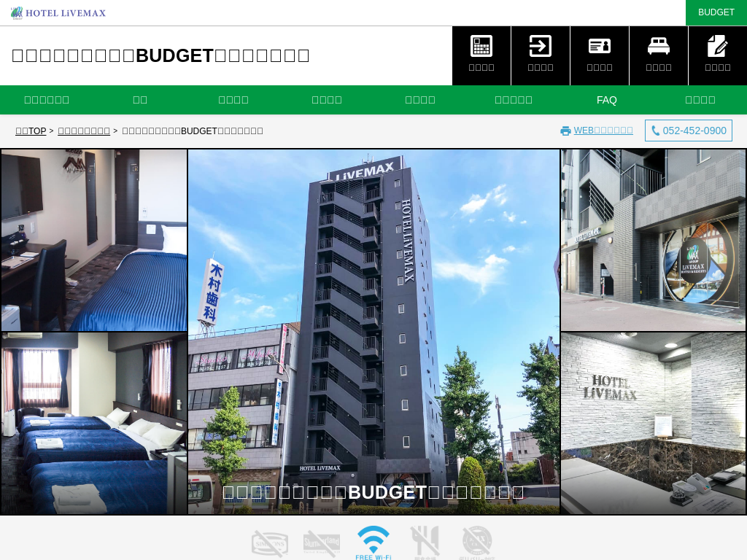
Task: Click the crossed-out circular amenity icon
Action: pyautogui.click(x=477, y=542)
